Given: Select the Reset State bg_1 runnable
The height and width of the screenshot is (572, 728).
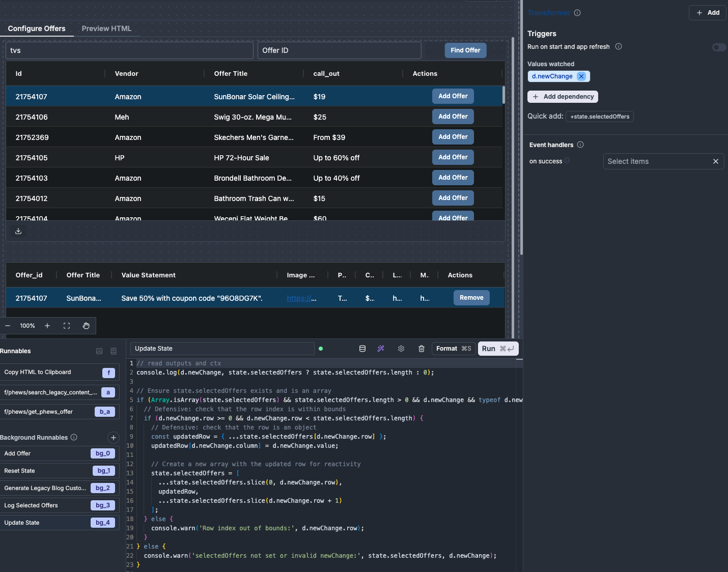Looking at the screenshot, I should [59, 471].
